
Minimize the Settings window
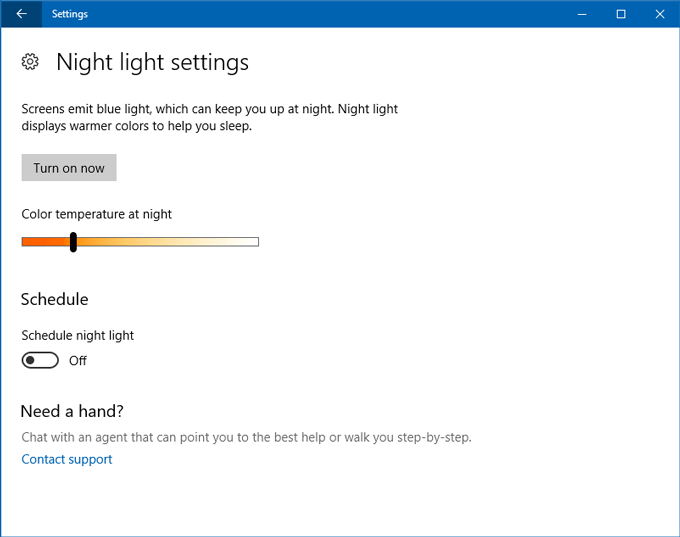pyautogui.click(x=582, y=14)
